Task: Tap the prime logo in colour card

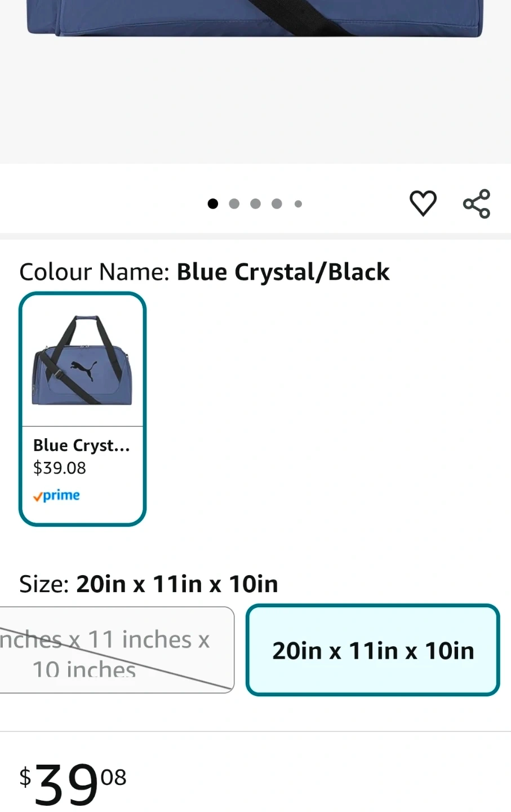Action: click(x=56, y=496)
